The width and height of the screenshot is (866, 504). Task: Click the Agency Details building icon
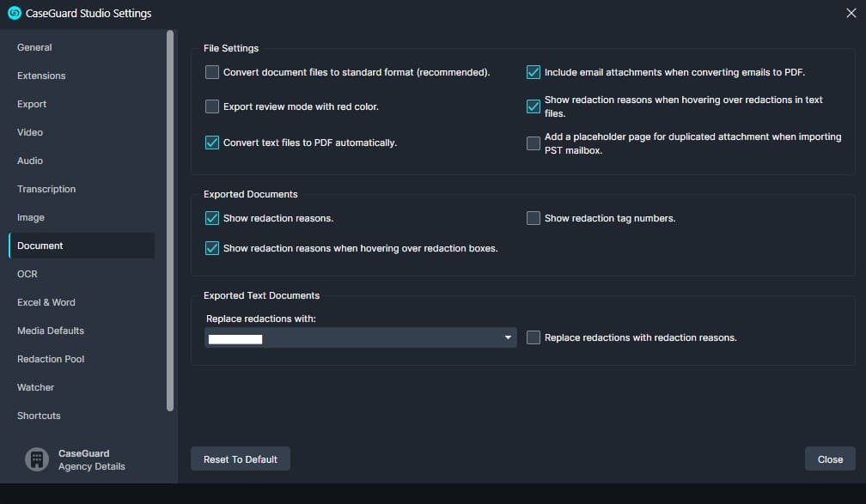[x=36, y=459]
